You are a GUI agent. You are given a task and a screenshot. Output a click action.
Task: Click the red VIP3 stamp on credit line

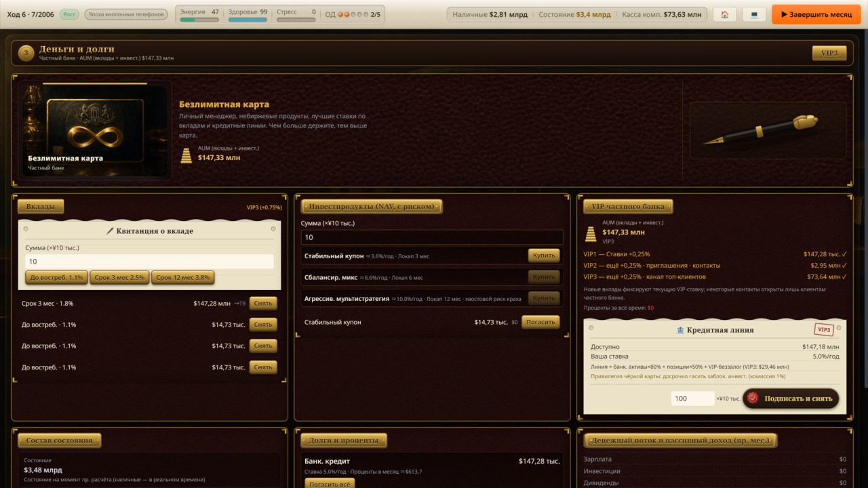point(824,329)
